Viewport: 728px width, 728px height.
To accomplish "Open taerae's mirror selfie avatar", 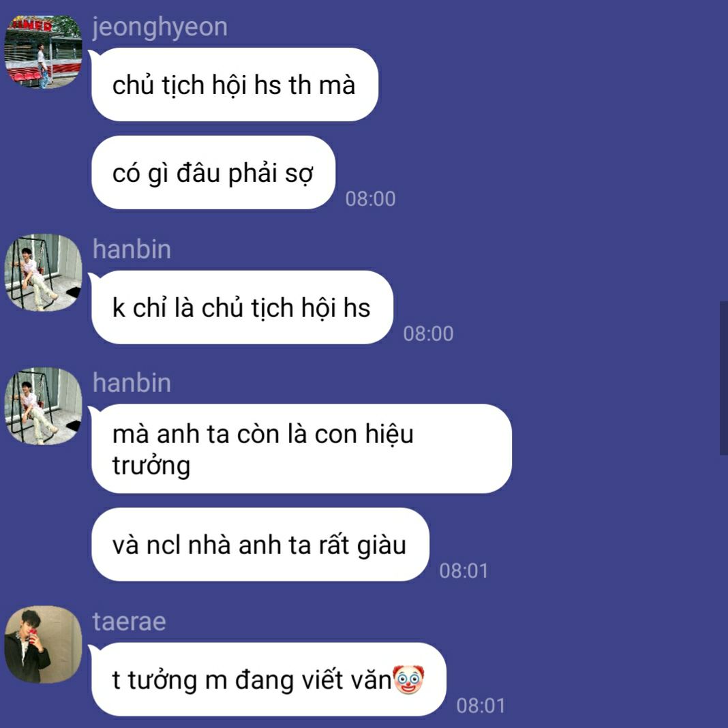I will [43, 644].
